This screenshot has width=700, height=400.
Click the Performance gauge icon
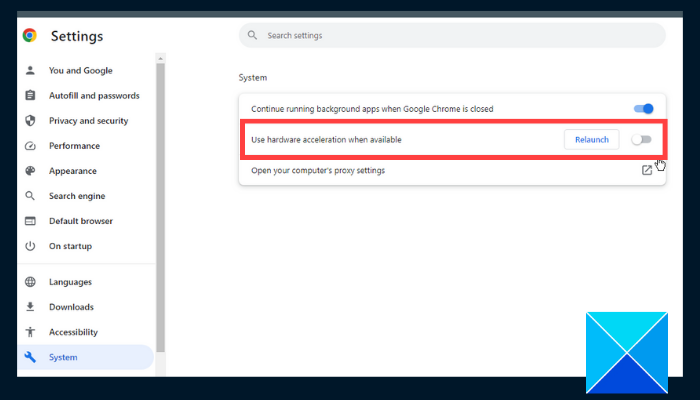(30, 146)
